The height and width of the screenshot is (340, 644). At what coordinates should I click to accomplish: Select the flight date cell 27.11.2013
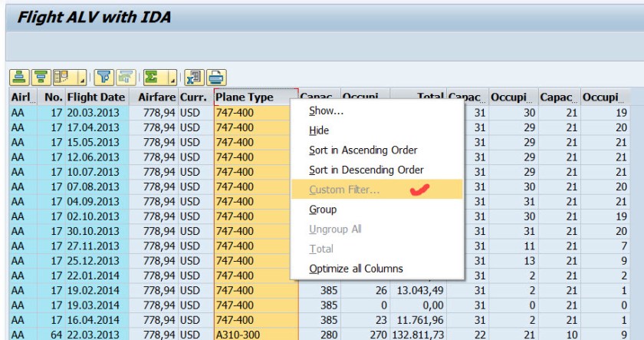pyautogui.click(x=97, y=246)
